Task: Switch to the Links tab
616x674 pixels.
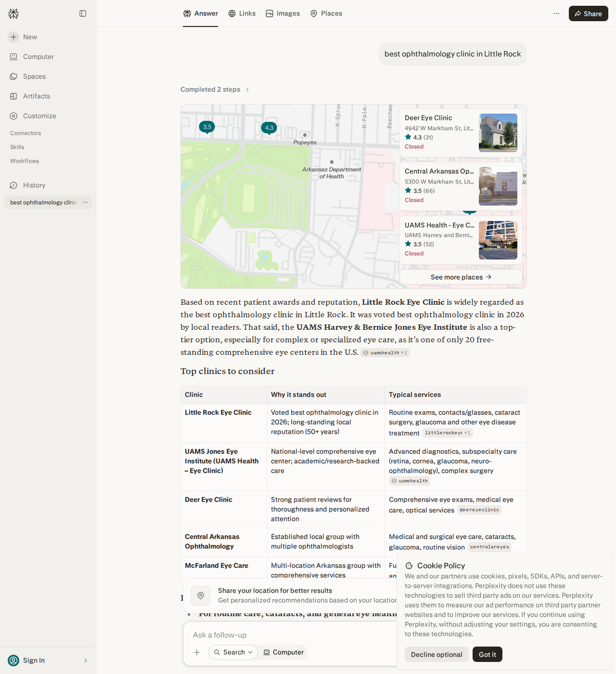Action: click(x=242, y=13)
